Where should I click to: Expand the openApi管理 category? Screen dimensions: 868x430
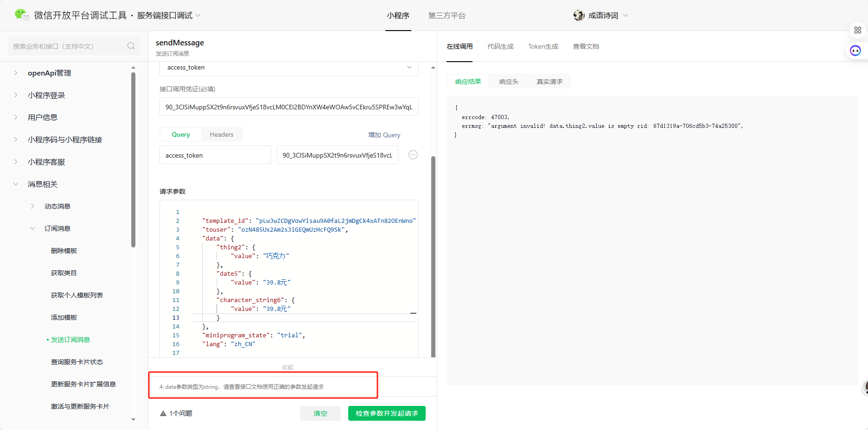[16, 73]
